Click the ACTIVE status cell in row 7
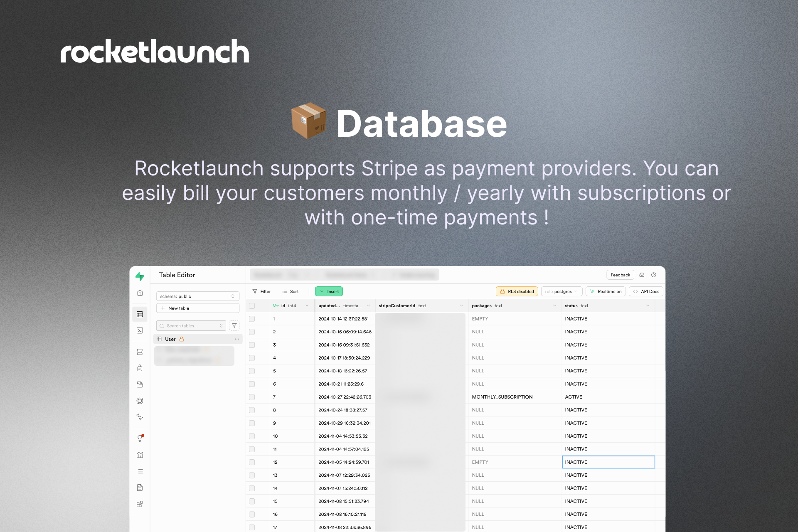The image size is (798, 532). click(x=608, y=397)
